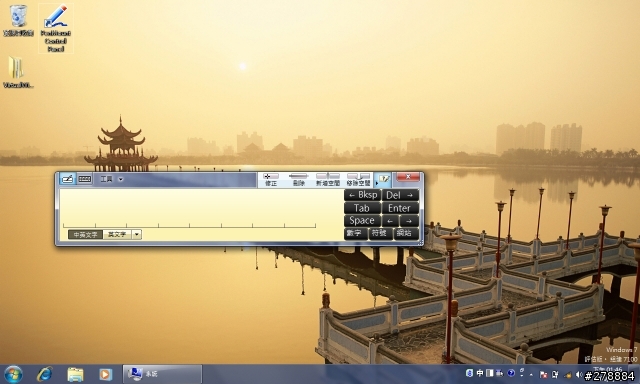Select 中英文字 recognition mode
The height and width of the screenshot is (384, 640).
(85, 235)
